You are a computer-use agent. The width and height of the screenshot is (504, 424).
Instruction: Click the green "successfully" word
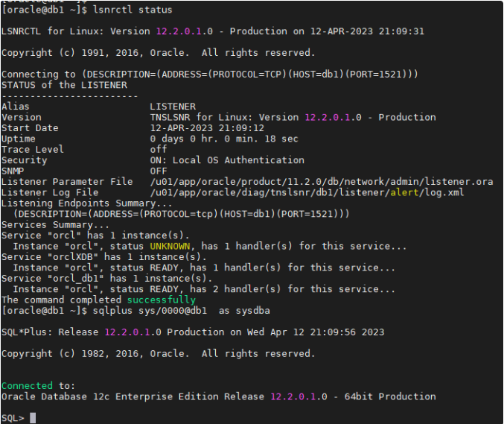[162, 300]
